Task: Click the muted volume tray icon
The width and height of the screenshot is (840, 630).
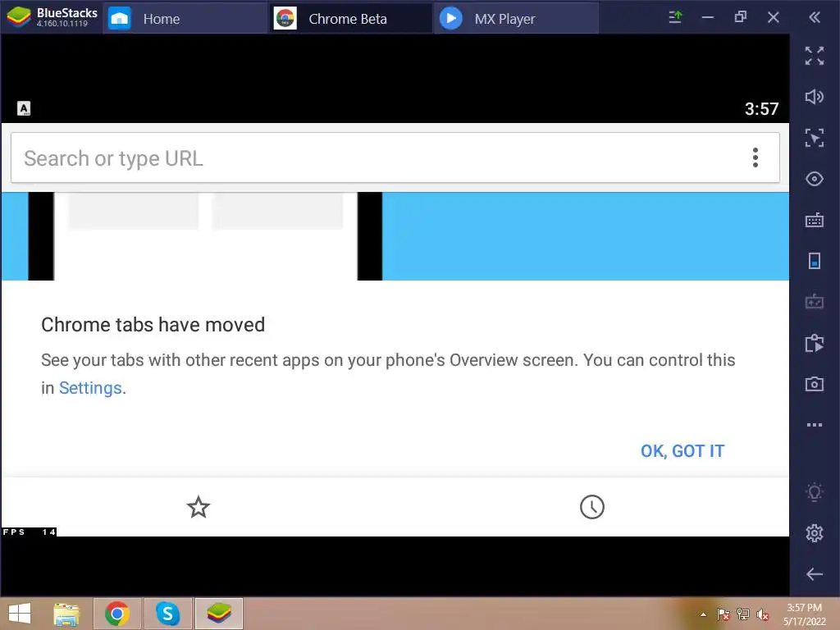Action: 763,614
